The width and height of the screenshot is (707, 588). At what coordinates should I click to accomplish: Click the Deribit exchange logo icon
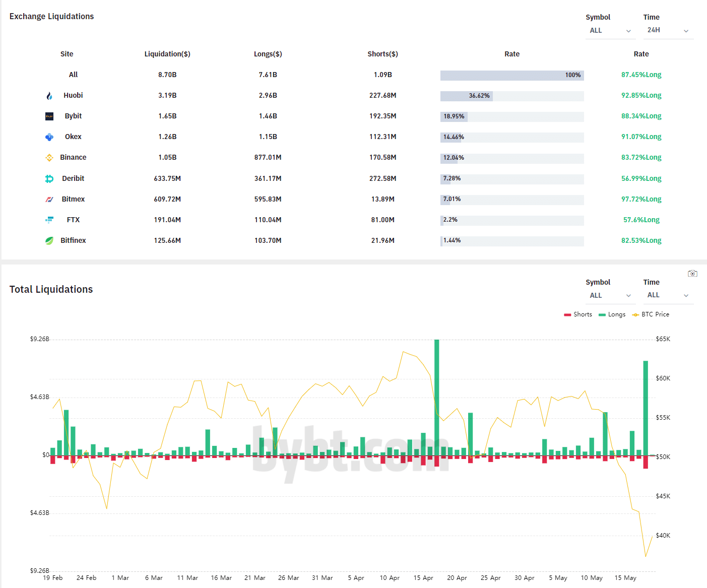[49, 179]
